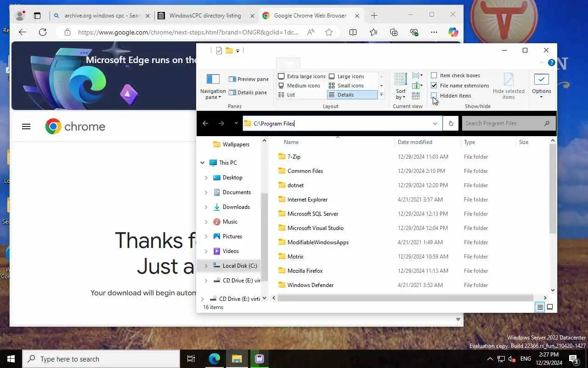Click the Properties icon in quick access toolbar
Image resolution: width=588 pixels, height=368 pixels.
pos(219,51)
